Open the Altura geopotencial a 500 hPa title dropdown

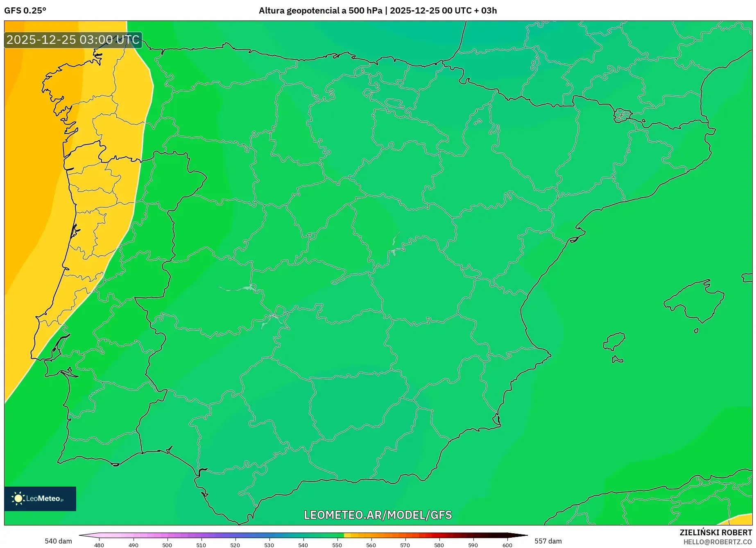(322, 11)
